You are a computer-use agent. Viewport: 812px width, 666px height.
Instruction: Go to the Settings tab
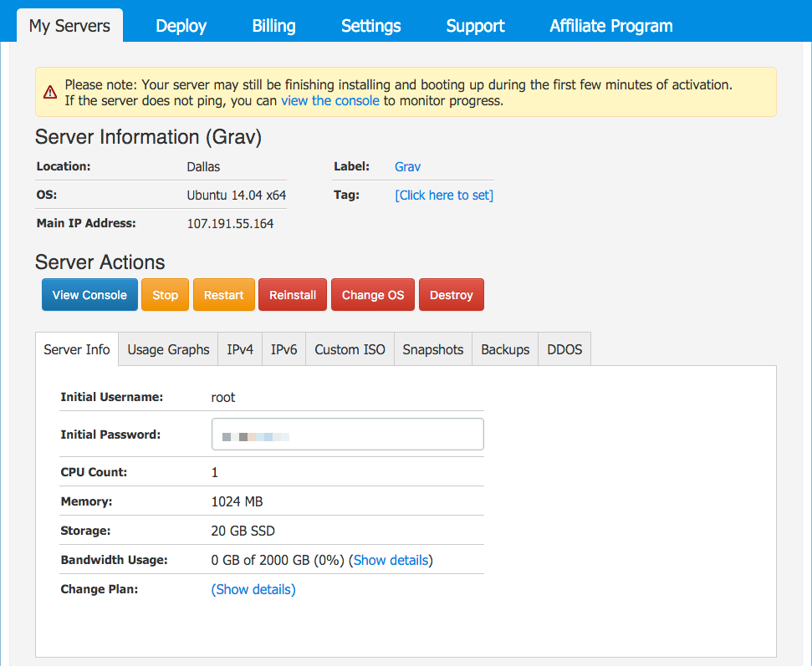370,26
